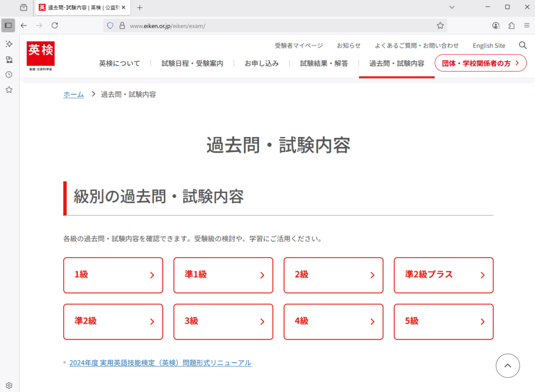Open the 2級 past exams card

click(x=333, y=275)
